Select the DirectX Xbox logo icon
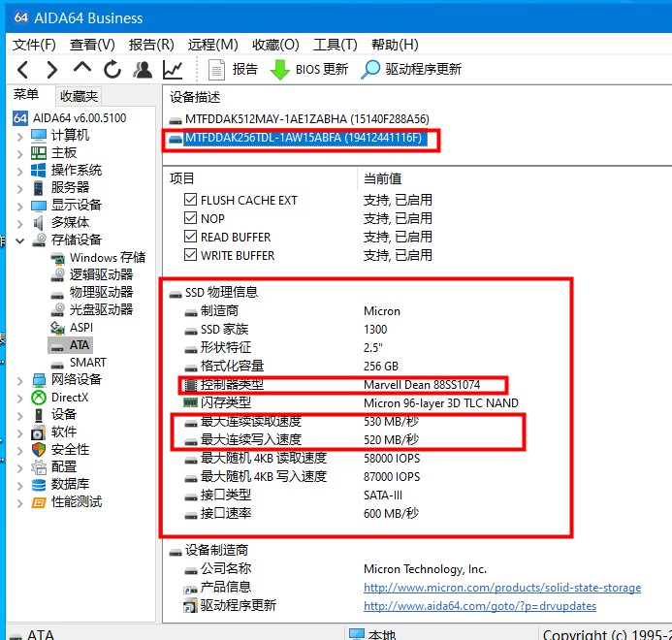Image resolution: width=672 pixels, height=640 pixels. (39, 398)
